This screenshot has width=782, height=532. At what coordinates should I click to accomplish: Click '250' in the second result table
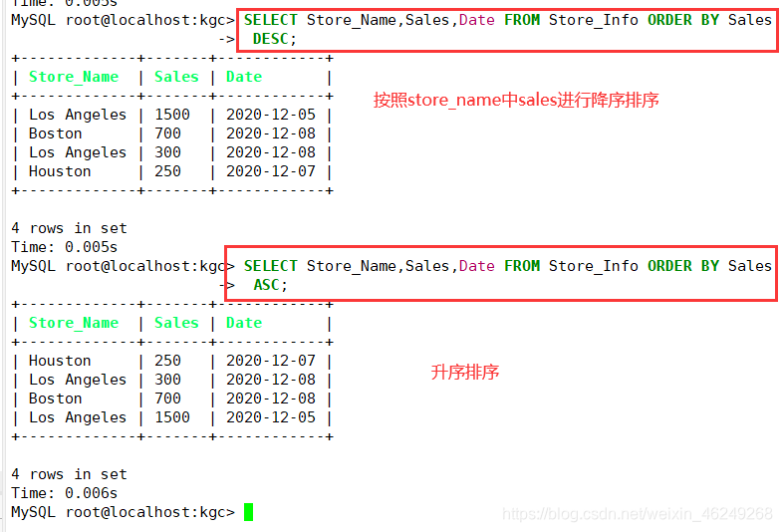pos(167,361)
